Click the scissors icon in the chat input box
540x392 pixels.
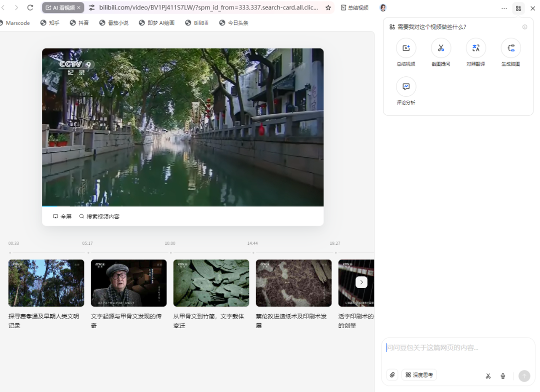(488, 376)
